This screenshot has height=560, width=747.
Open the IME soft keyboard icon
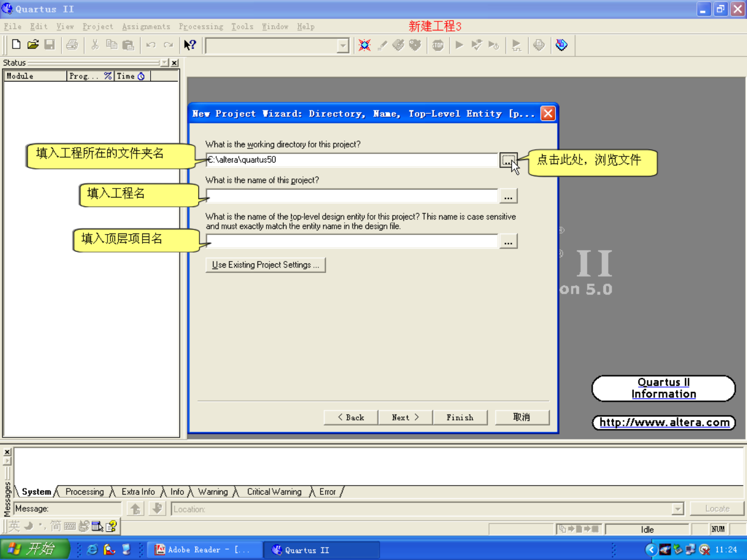tap(69, 526)
